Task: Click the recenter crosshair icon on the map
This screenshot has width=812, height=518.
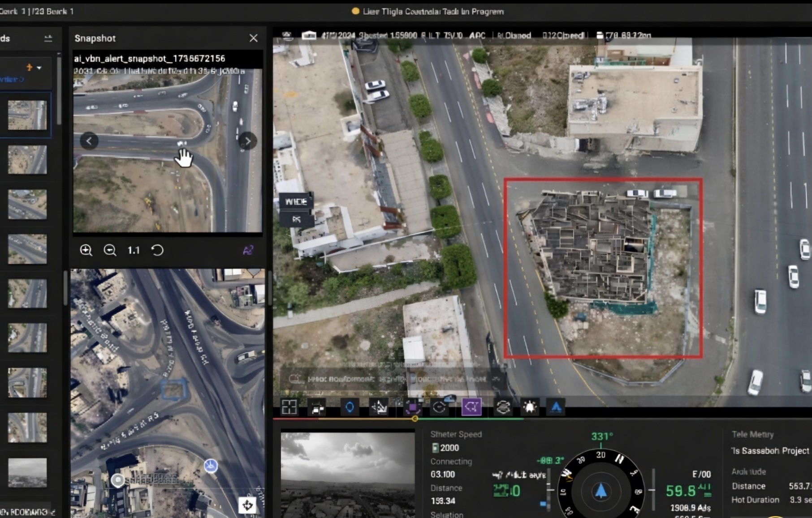Action: pos(247,505)
